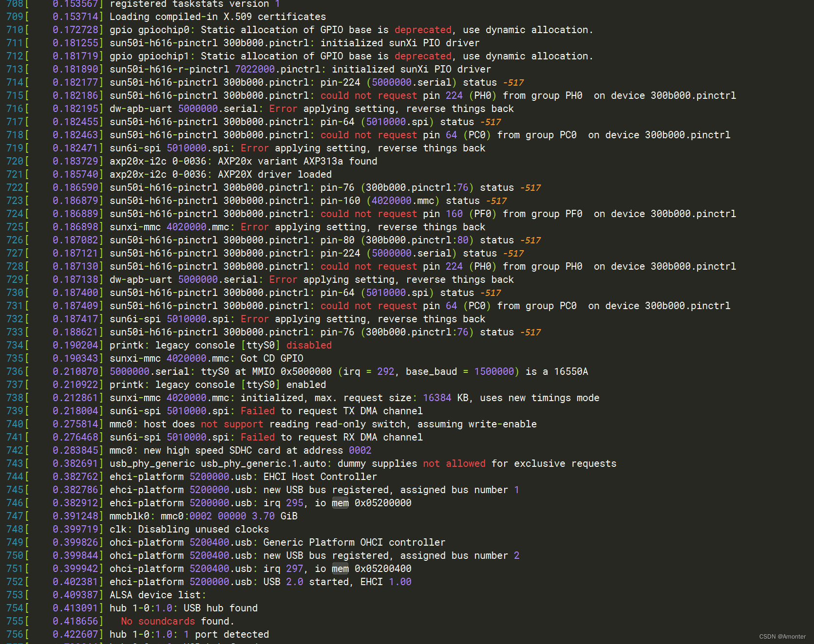This screenshot has height=644, width=814.
Task: Click line number 728 in the gutter
Action: (x=15, y=266)
